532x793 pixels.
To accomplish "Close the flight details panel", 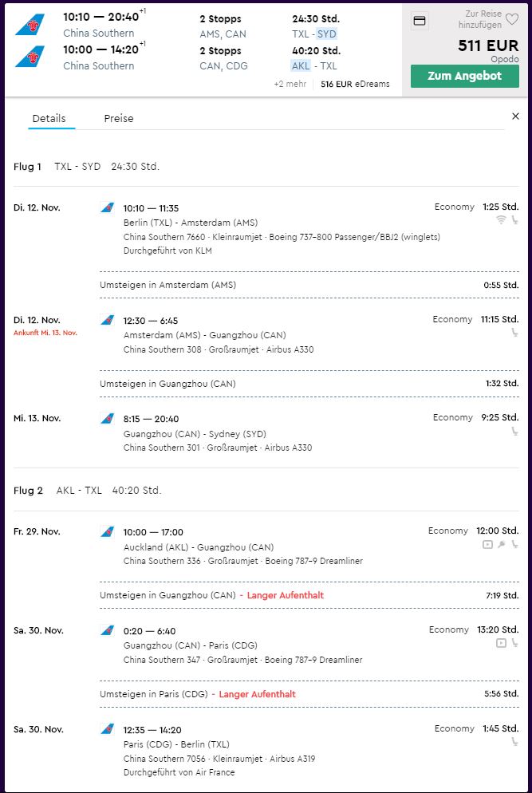I will point(515,116).
